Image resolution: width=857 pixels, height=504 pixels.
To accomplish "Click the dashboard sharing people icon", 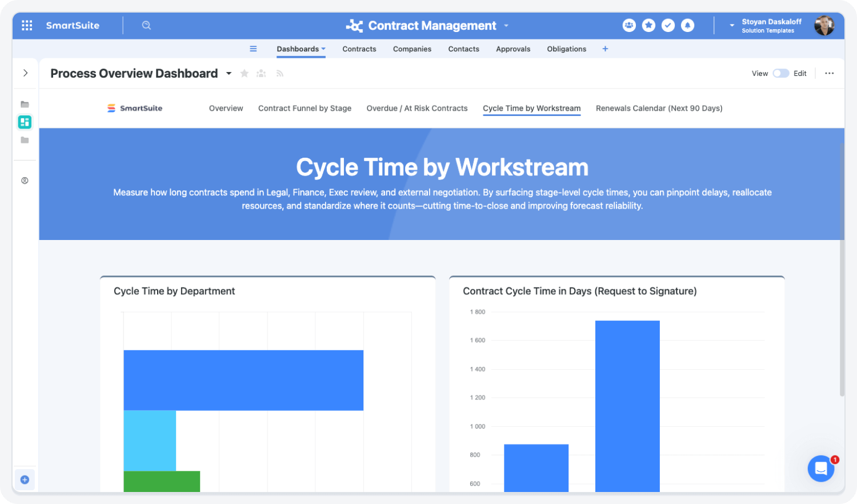I will [x=261, y=73].
